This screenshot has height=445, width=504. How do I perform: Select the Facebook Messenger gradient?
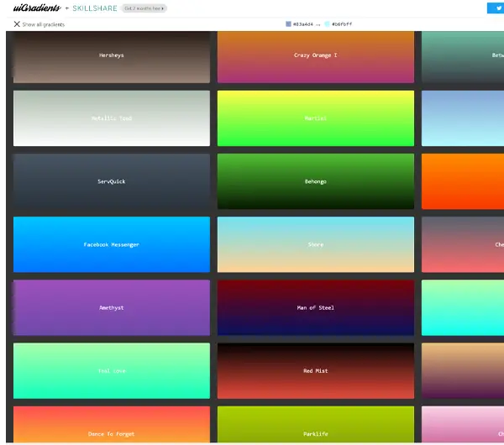(x=111, y=244)
